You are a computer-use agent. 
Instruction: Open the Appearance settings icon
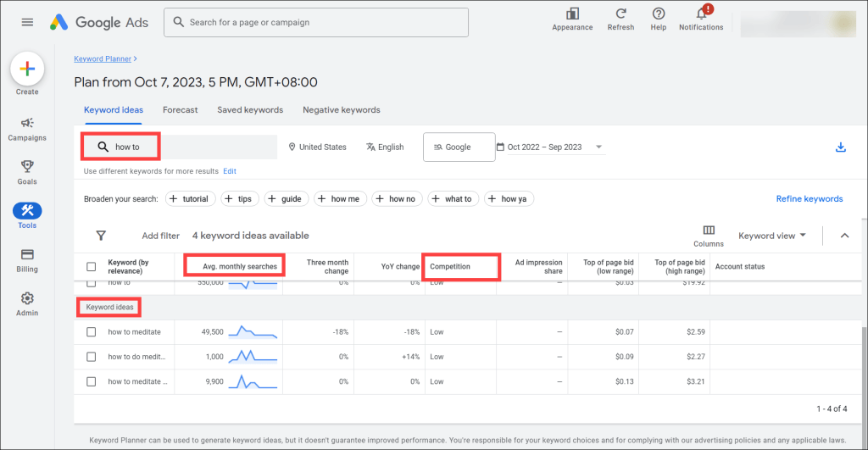(572, 19)
